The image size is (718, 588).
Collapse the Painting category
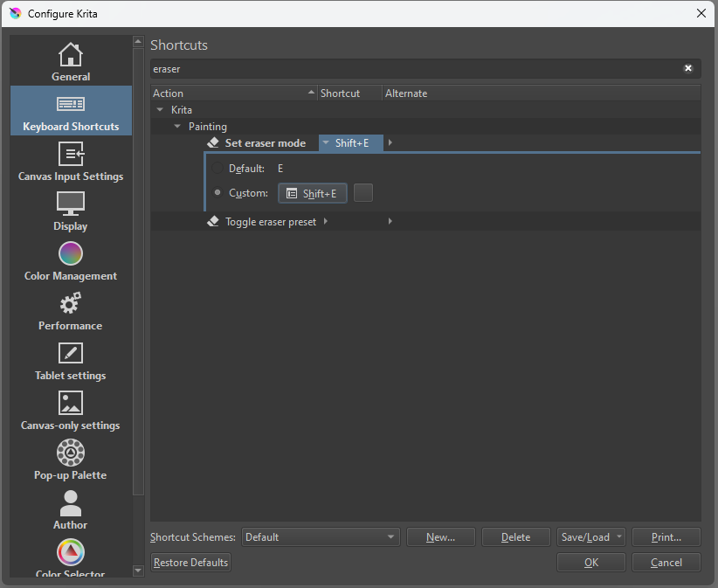coord(177,127)
